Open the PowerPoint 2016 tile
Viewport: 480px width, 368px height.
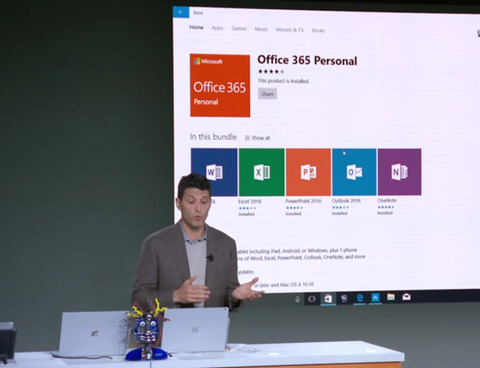(x=308, y=172)
